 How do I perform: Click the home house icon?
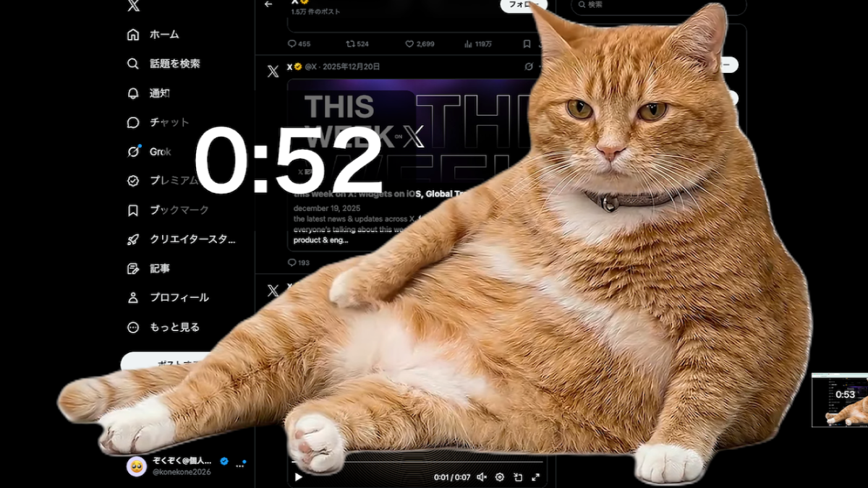(133, 35)
